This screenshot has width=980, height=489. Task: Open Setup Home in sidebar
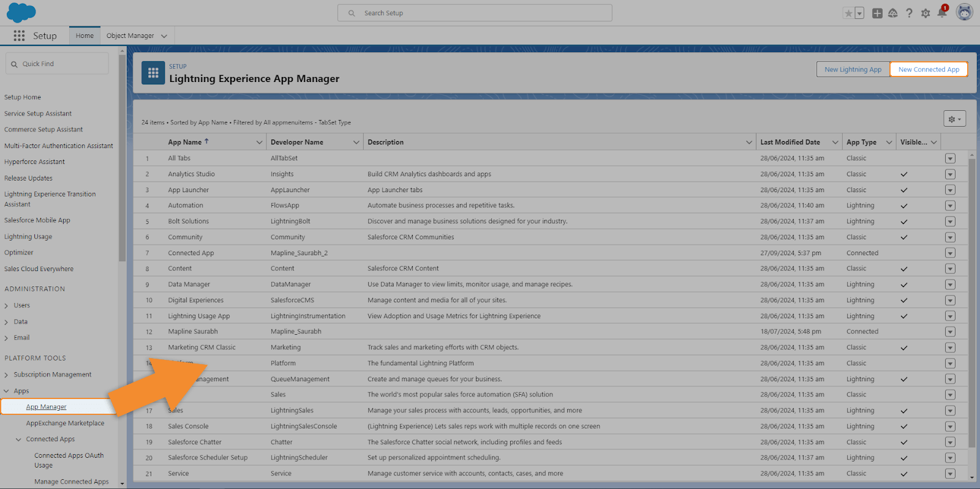pyautogui.click(x=23, y=97)
